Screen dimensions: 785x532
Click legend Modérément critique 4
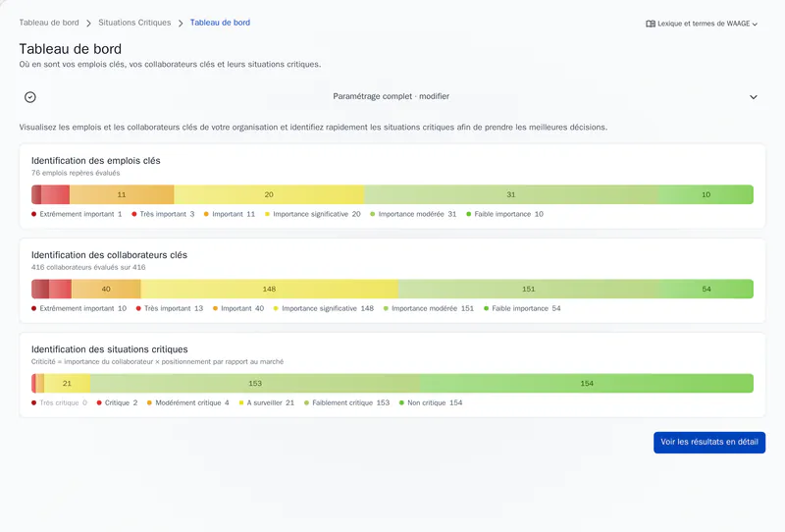(x=187, y=402)
